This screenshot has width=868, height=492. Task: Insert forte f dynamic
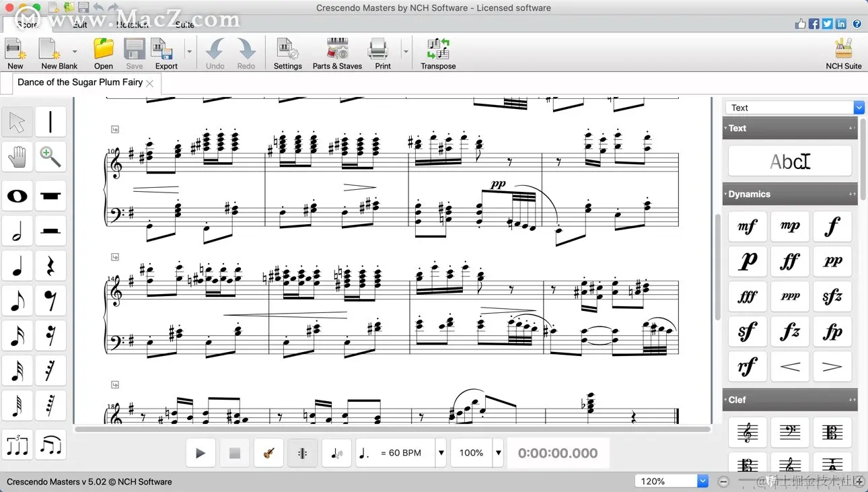[832, 227]
